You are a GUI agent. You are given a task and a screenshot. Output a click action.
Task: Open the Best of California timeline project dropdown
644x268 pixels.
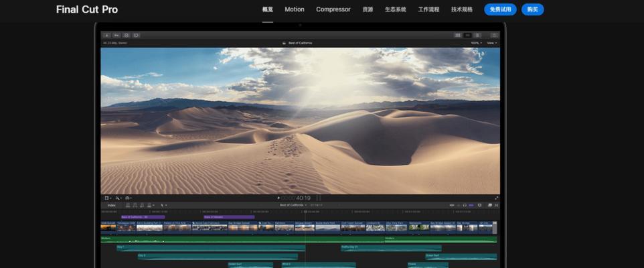[293, 205]
